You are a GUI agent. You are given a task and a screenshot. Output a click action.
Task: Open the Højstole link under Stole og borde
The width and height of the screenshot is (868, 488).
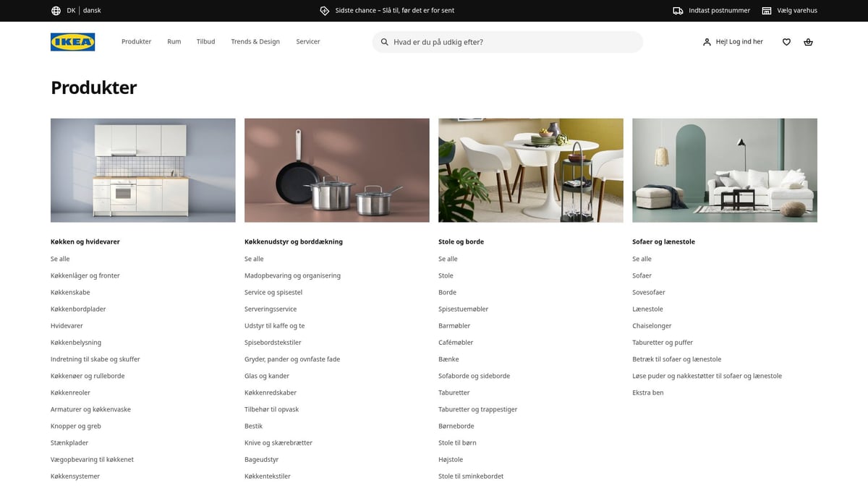(451, 459)
